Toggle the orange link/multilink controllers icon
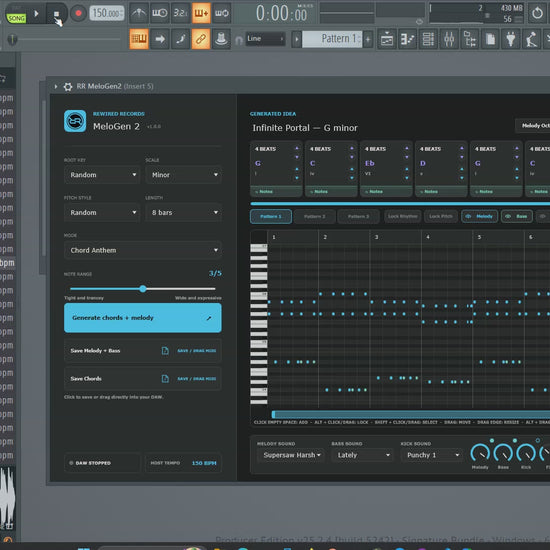This screenshot has height=550, width=550. tap(201, 39)
